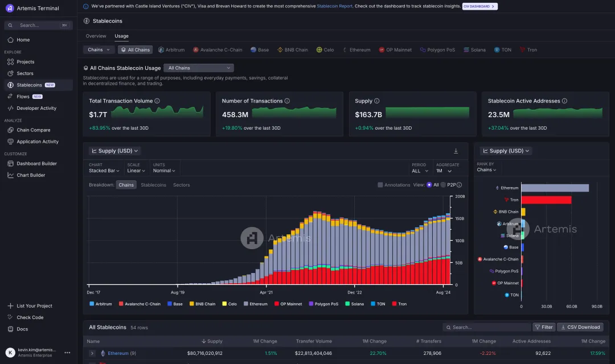Toggle BNB Chain series in chart legend
Image resolution: width=615 pixels, height=364 pixels.
tap(202, 304)
